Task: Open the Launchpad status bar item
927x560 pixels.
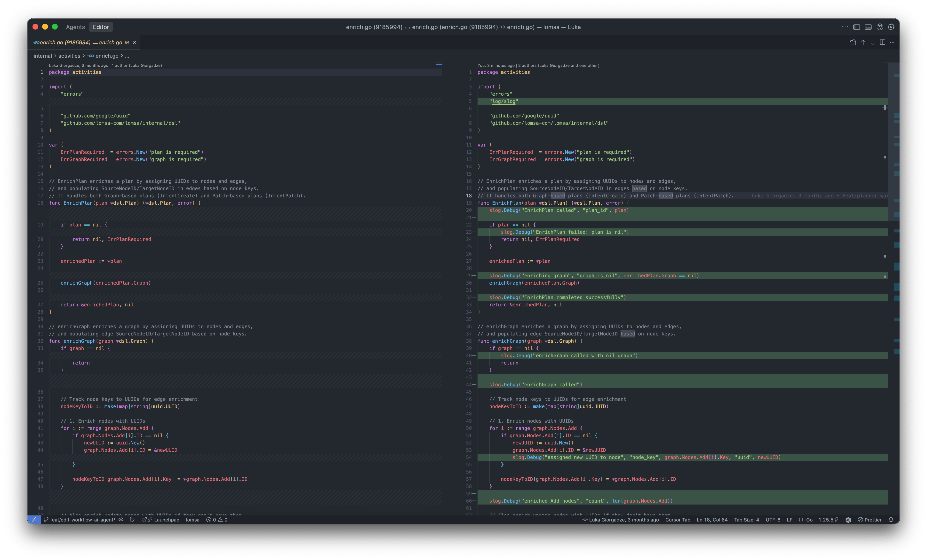Action: click(x=161, y=520)
